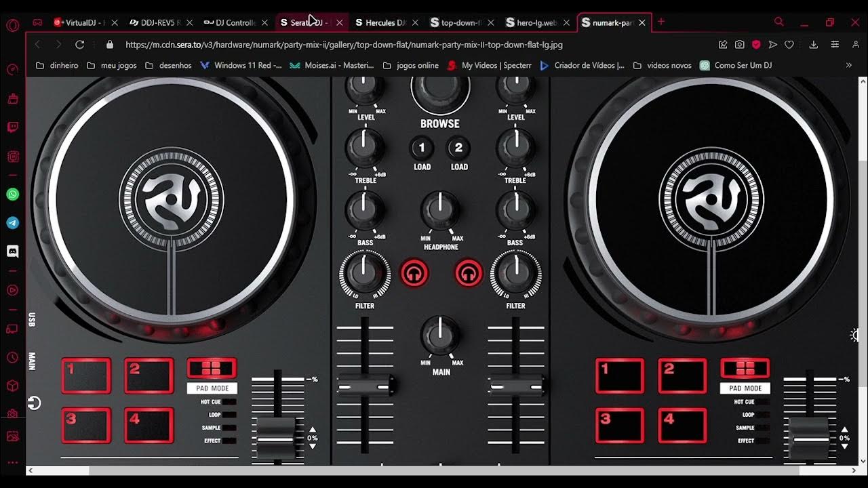Open sidebar three-dots setup menu
This screenshot has width=868, height=488.
12,462
